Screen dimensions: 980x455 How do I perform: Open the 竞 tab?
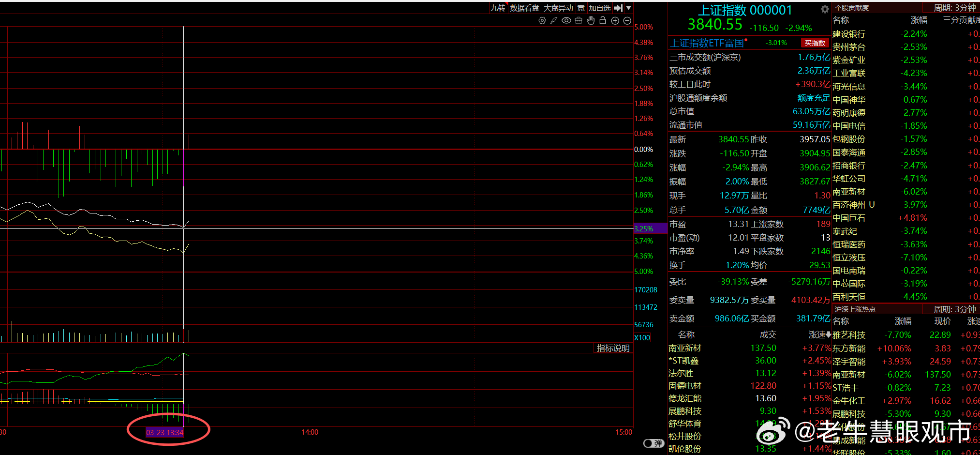tap(581, 8)
